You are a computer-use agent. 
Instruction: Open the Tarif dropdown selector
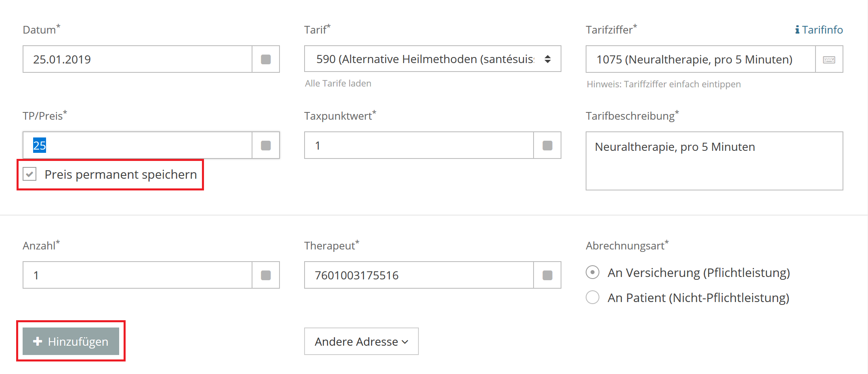(x=433, y=59)
